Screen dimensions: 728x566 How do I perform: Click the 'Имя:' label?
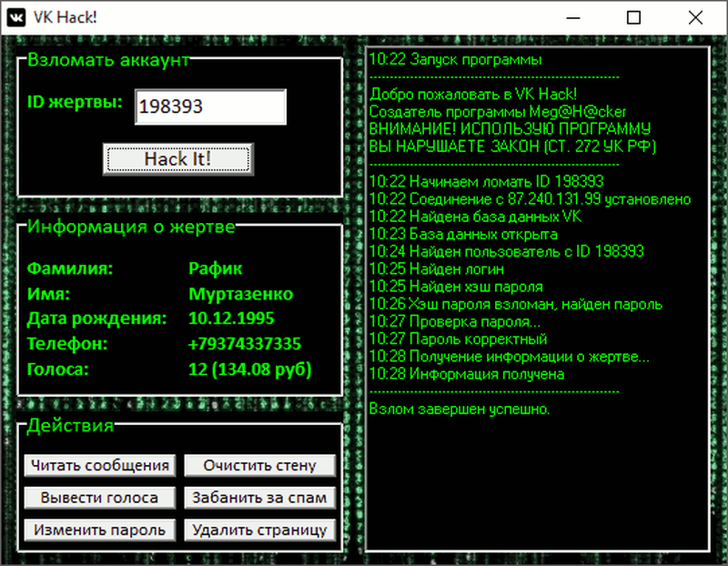pyautogui.click(x=48, y=294)
